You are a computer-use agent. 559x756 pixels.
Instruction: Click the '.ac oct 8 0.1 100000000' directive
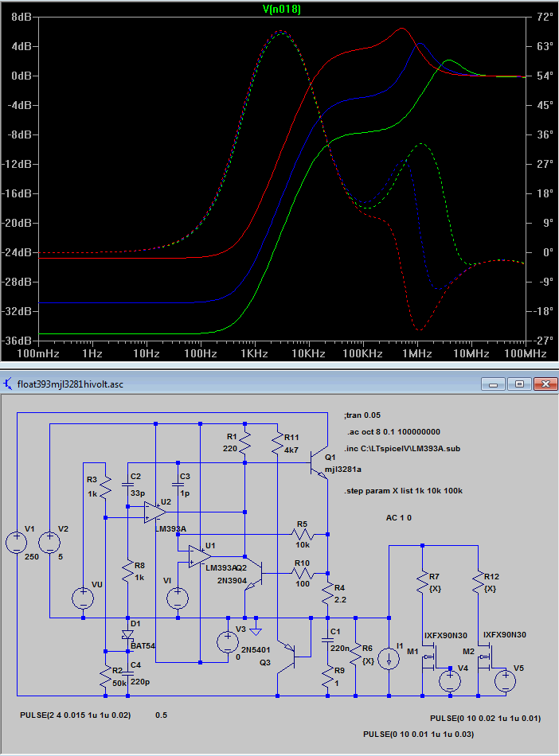pyautogui.click(x=393, y=431)
